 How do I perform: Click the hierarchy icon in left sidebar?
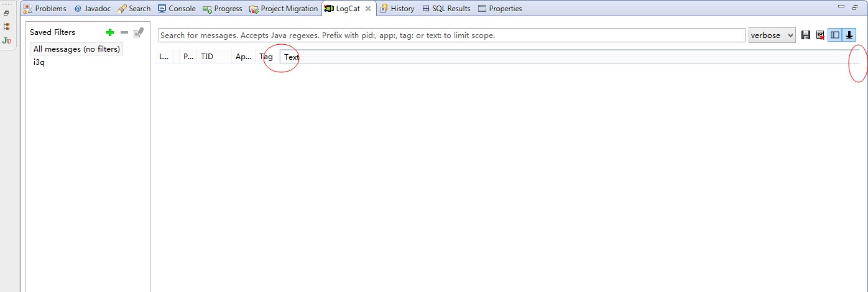(7, 27)
